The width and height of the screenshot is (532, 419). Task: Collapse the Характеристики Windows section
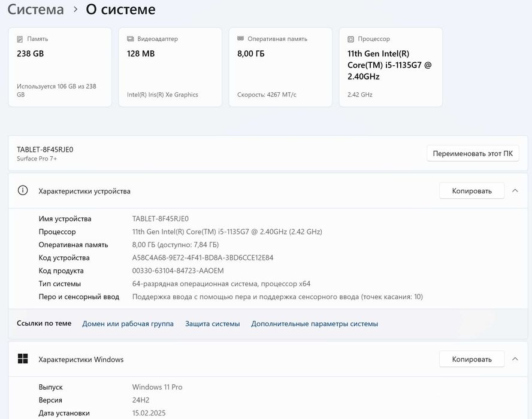[515, 359]
